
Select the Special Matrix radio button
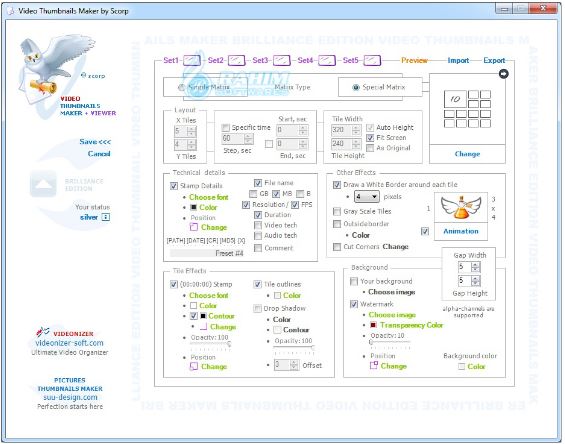[356, 87]
